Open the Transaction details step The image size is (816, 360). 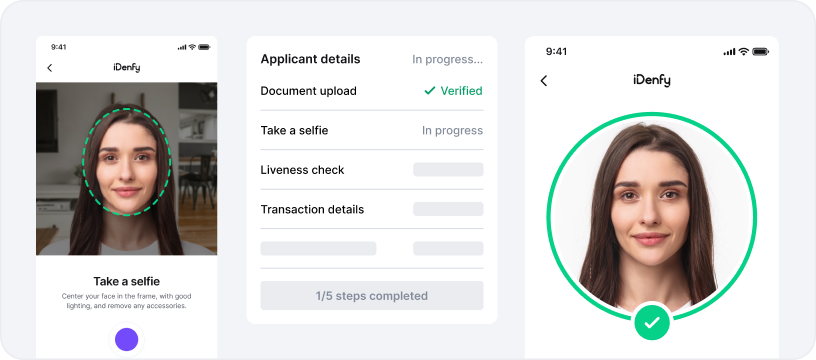(372, 210)
